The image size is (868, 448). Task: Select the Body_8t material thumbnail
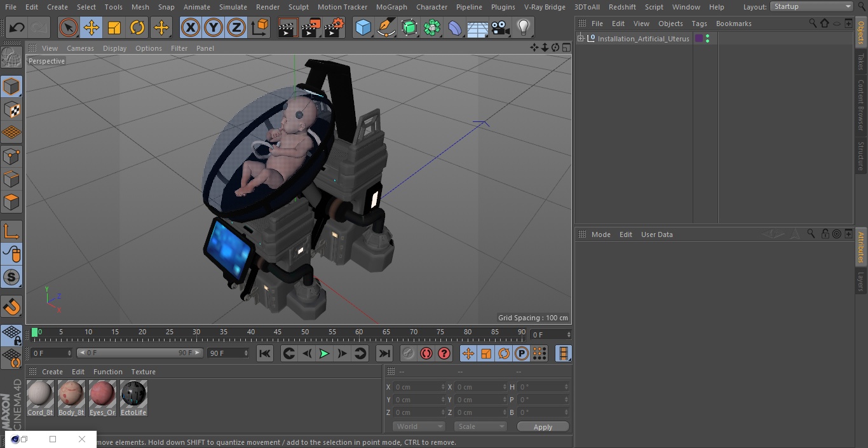[x=71, y=398]
